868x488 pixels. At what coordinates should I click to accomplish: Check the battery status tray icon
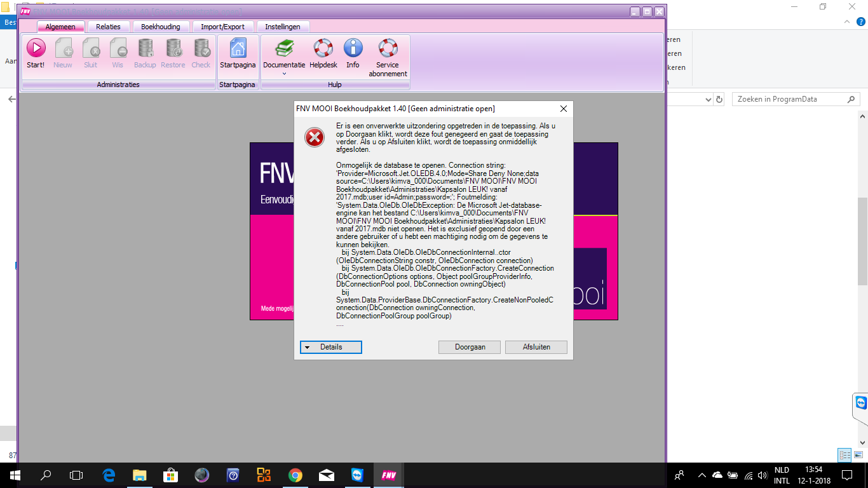pyautogui.click(x=733, y=475)
